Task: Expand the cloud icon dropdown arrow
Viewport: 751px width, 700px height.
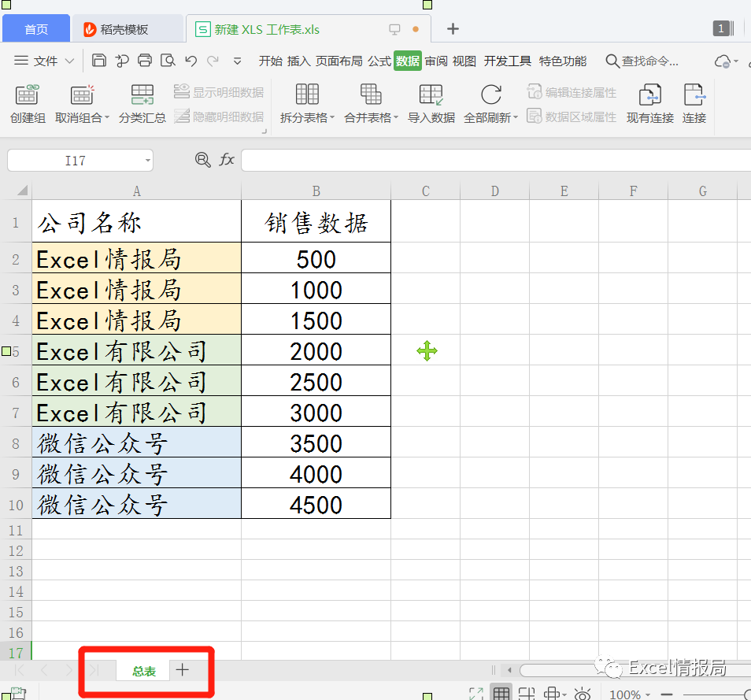Action: 736,61
